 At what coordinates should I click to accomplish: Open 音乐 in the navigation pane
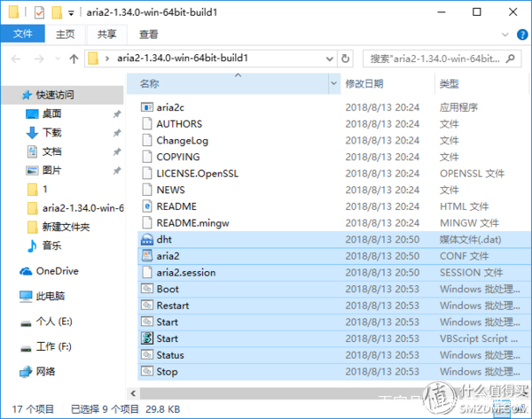(x=51, y=245)
